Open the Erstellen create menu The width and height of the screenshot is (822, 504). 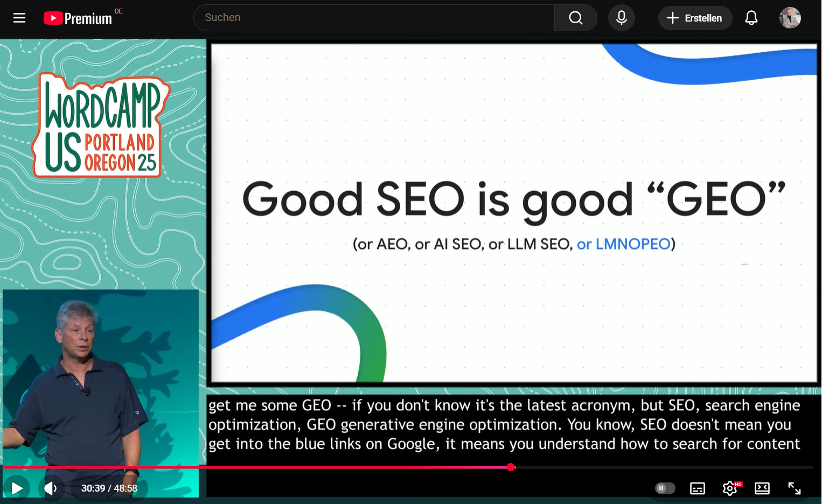pyautogui.click(x=694, y=18)
